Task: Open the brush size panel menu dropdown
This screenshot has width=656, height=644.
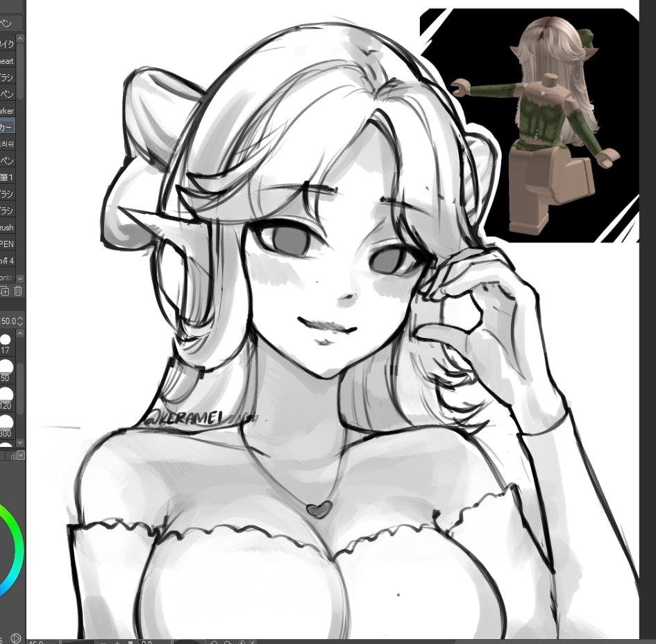Action: pos(20,455)
